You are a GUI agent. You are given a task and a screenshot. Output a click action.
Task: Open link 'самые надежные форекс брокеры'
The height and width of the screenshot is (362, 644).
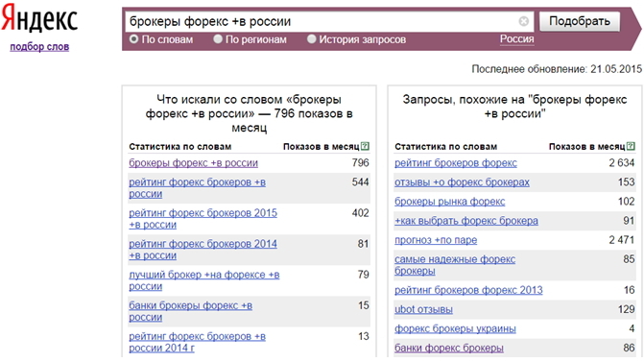(x=455, y=265)
